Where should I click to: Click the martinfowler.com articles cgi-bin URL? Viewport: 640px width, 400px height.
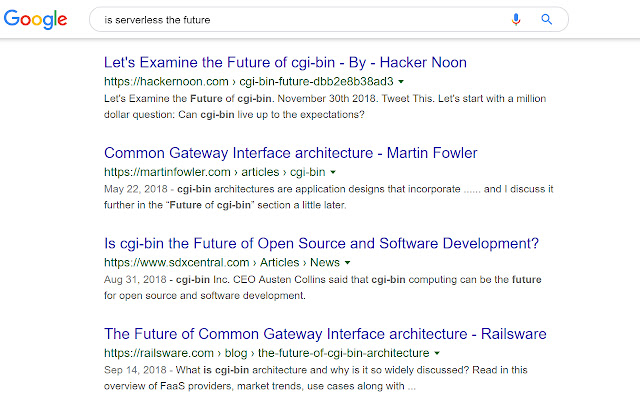click(215, 172)
